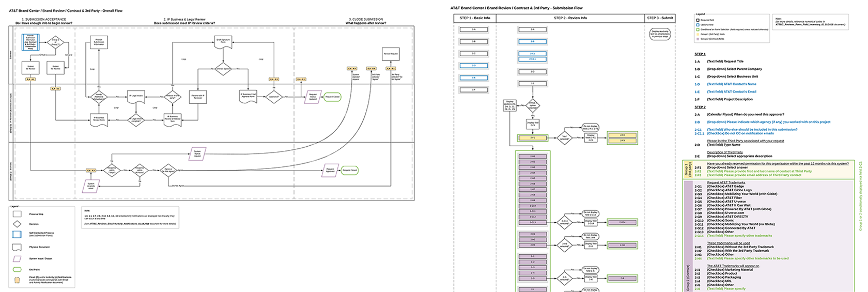Select the 'Agree or Do Not Agree' diamond
The width and height of the screenshot is (868, 292).
(168, 170)
